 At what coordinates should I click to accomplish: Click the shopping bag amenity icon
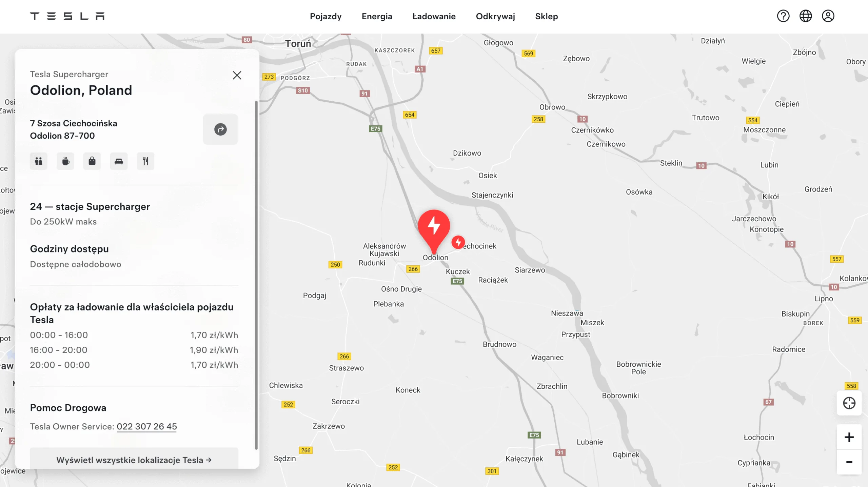point(92,161)
